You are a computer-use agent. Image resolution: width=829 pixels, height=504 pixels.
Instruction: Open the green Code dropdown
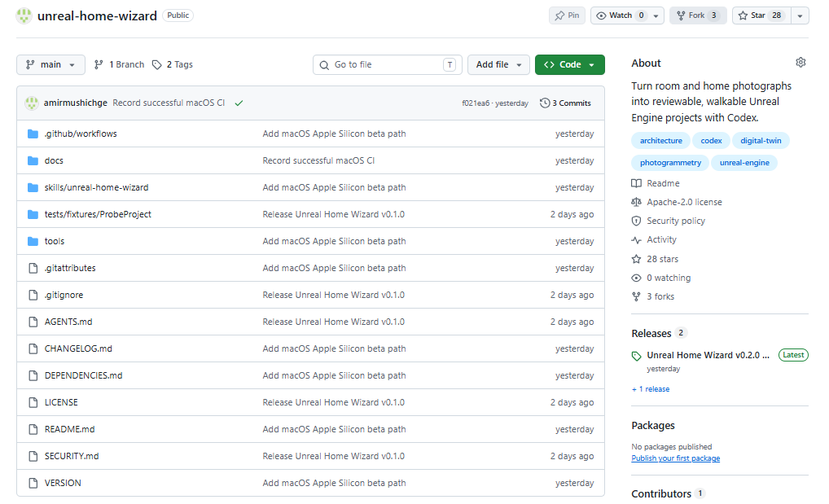569,64
